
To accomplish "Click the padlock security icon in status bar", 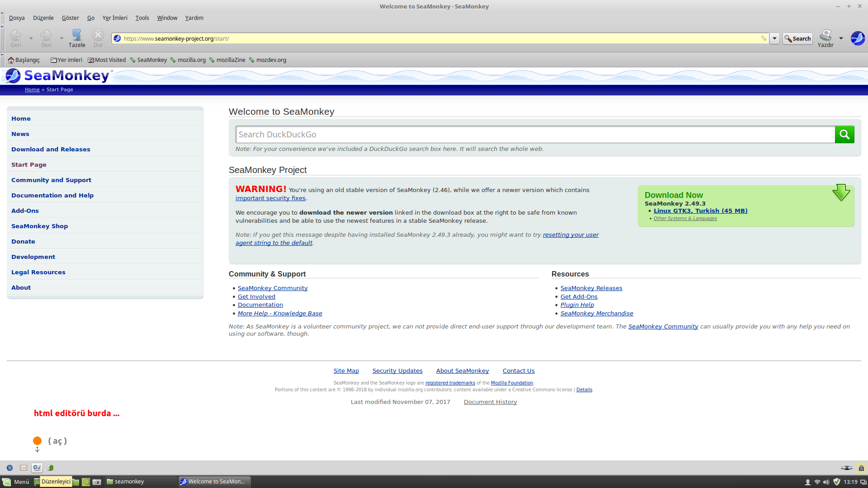I will point(861,468).
